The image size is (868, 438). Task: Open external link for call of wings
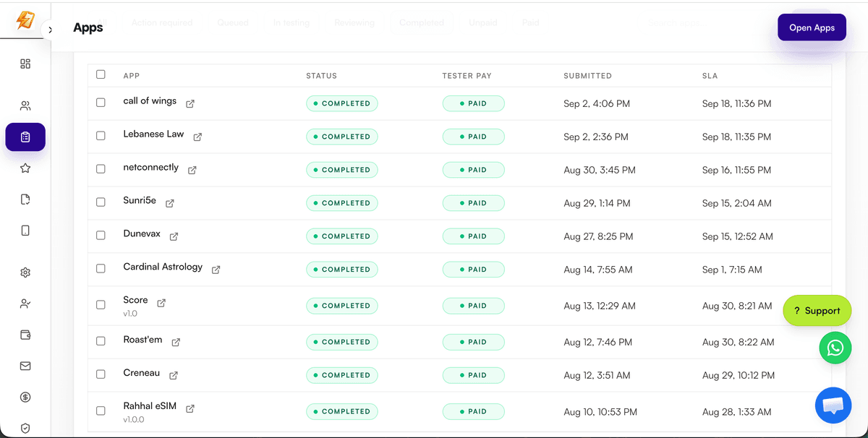pos(190,103)
